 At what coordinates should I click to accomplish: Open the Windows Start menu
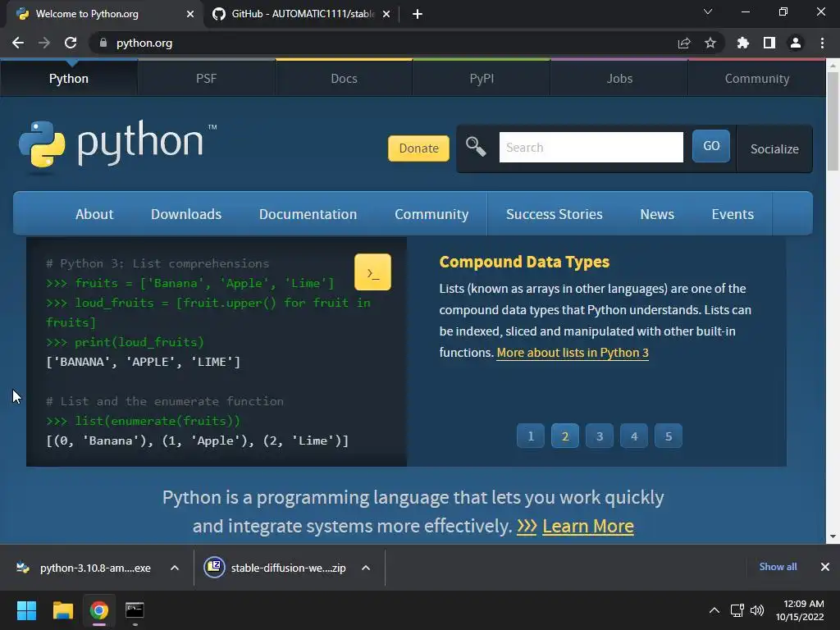pos(26,610)
